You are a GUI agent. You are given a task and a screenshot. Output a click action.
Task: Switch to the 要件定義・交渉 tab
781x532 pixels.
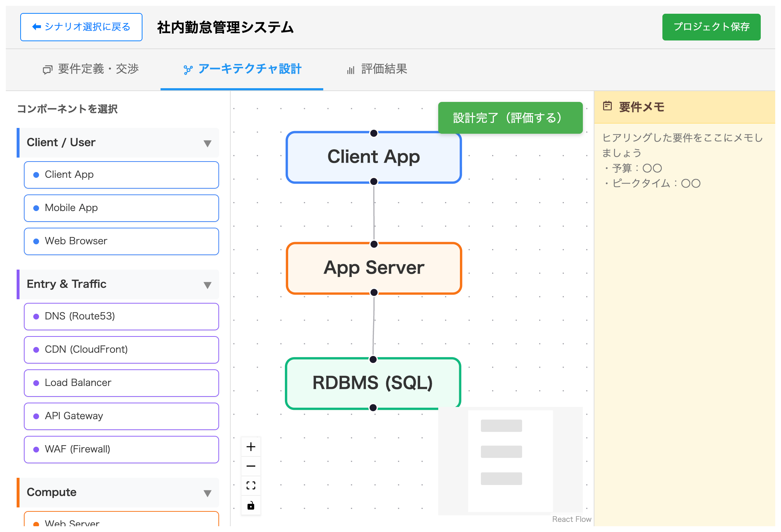91,69
